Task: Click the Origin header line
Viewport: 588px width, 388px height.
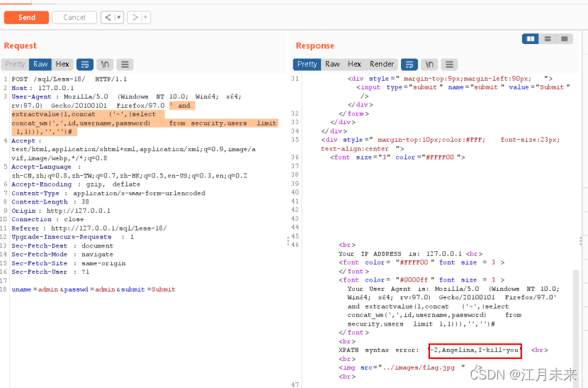Action: coord(61,211)
